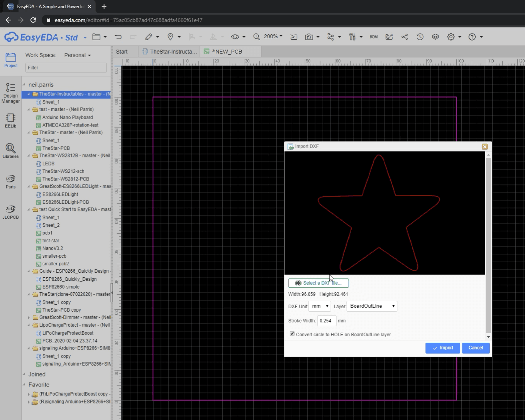Click the Import button
525x420 pixels.
click(x=442, y=348)
